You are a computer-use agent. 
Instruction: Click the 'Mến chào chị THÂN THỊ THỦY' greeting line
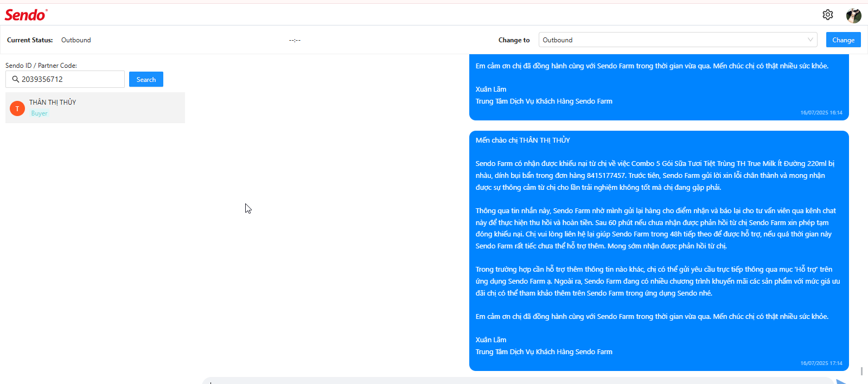[x=523, y=140]
